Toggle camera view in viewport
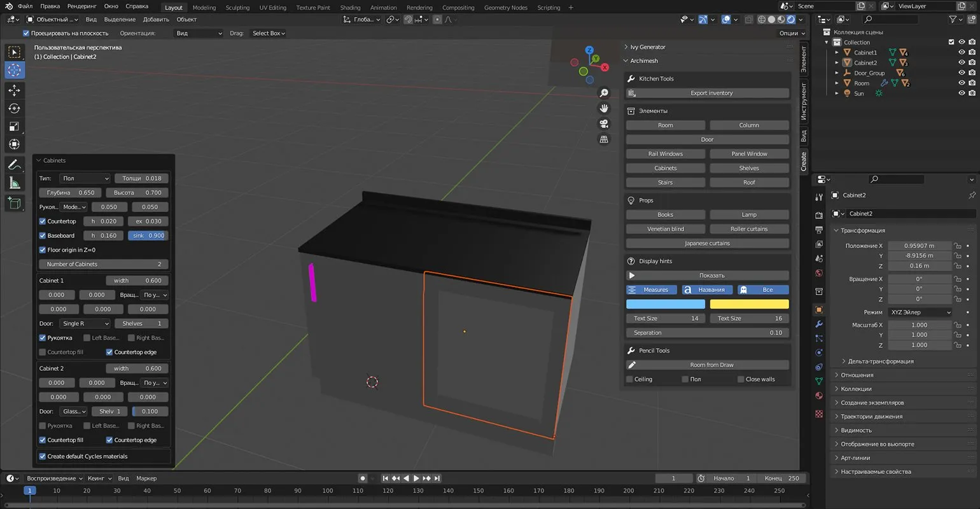Screen dimensions: 980x509 coord(604,124)
